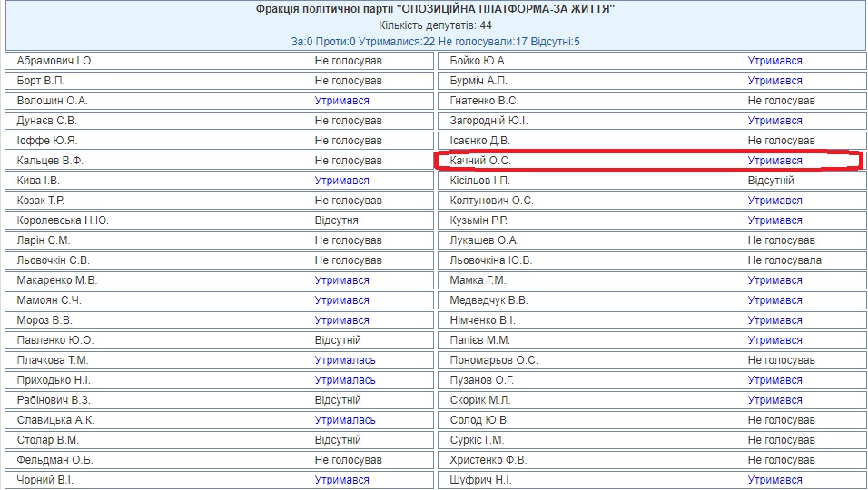Click 'Утримався' vote of Бойко Ю.А.
This screenshot has width=868, height=490.
click(775, 61)
